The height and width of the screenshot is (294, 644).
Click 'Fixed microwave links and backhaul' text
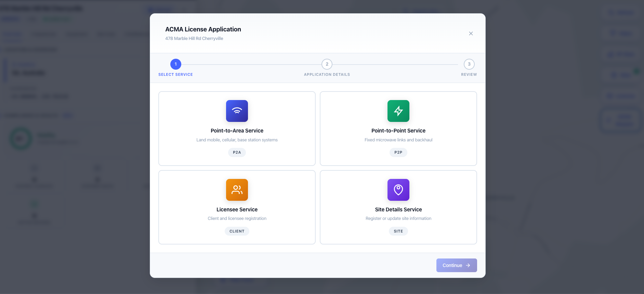pos(398,140)
